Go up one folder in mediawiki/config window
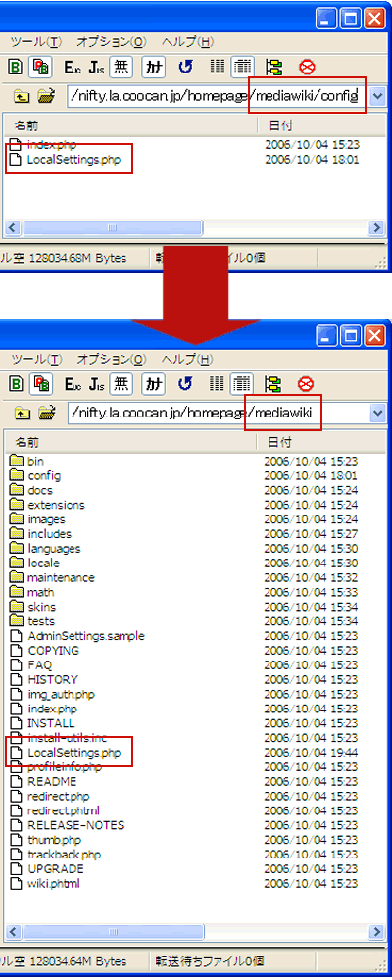Screen dimensions: 392x980 [23, 96]
